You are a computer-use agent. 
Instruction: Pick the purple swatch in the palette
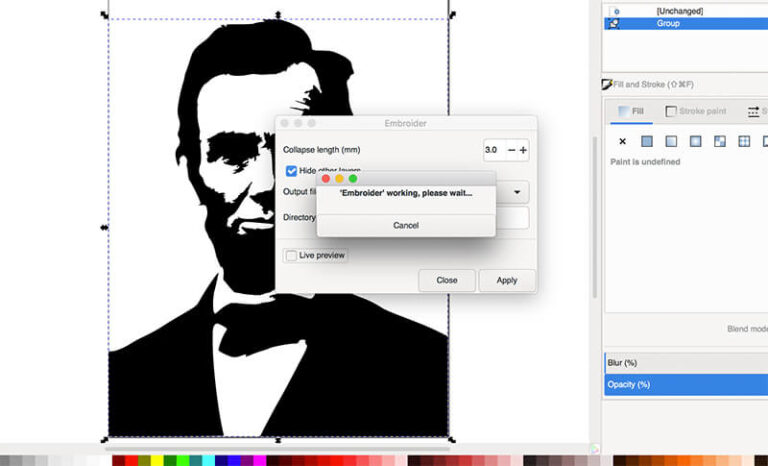click(x=247, y=461)
